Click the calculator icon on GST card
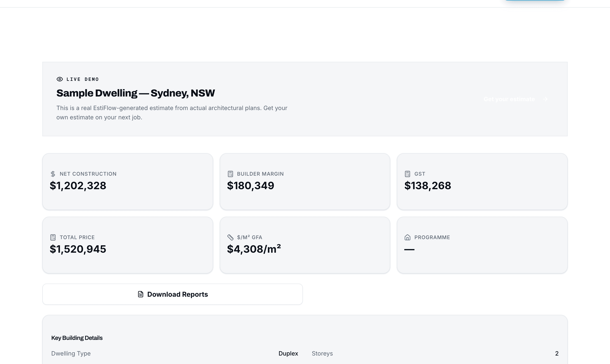The height and width of the screenshot is (364, 610). click(408, 174)
